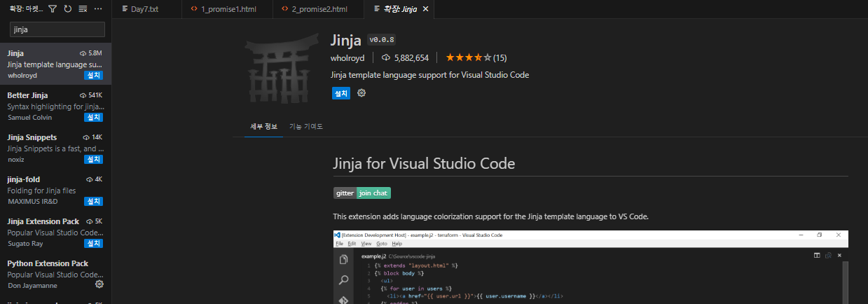Select the Python Extension Pack entry

pyautogui.click(x=55, y=274)
